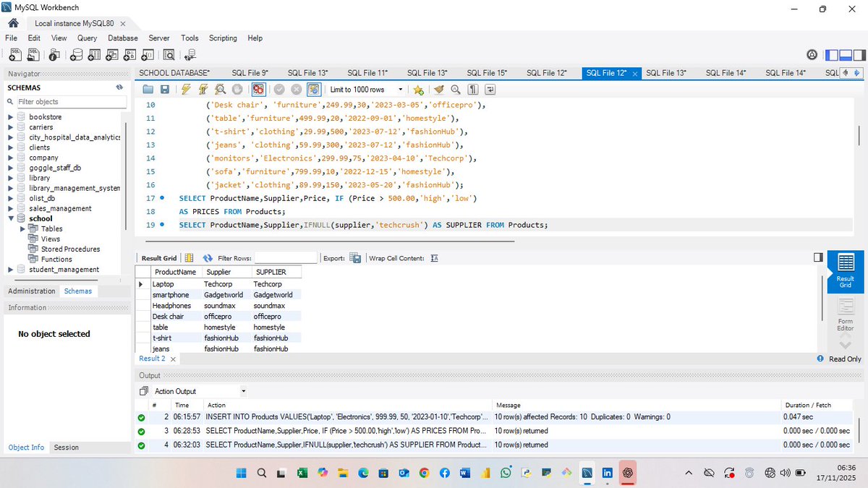This screenshot has height=488, width=868.
Task: Open a script file in this editor
Action: 148,90
